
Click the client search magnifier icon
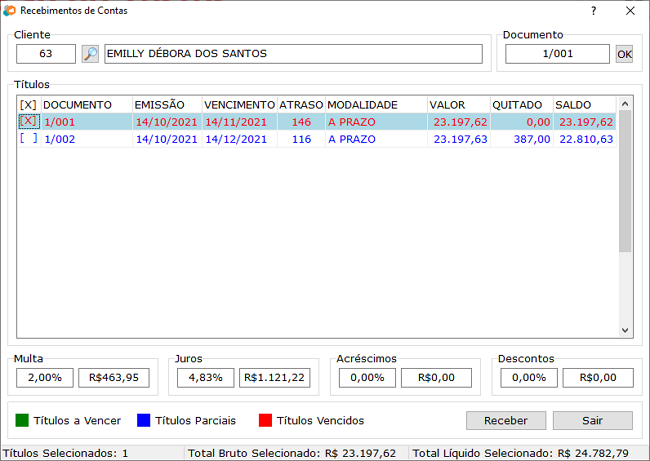(90, 54)
